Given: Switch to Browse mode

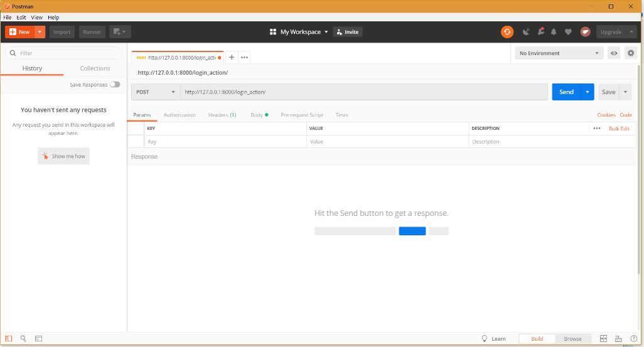Looking at the screenshot, I should [572, 338].
